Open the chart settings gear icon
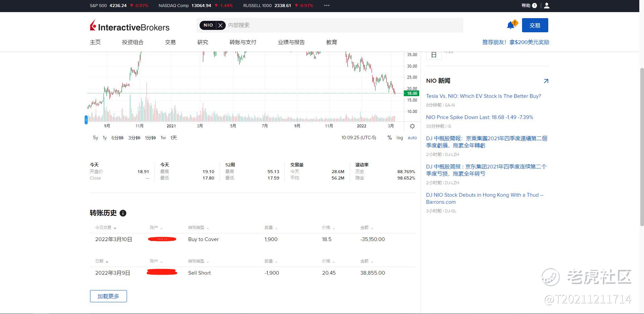644x314 pixels. pos(412,126)
